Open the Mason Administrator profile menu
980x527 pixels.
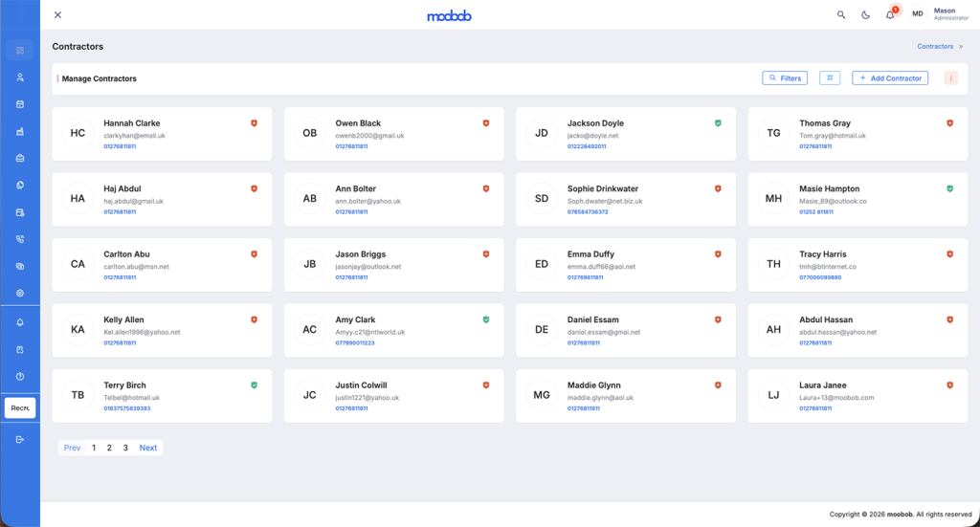[938, 14]
